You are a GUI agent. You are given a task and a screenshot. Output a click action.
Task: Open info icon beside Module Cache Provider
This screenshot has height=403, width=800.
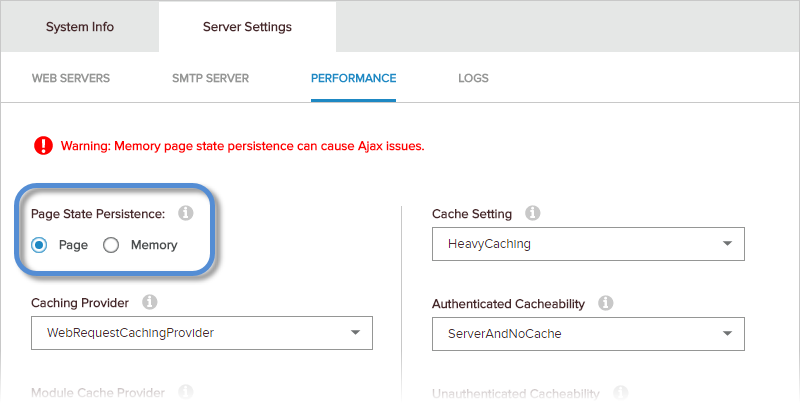(186, 392)
